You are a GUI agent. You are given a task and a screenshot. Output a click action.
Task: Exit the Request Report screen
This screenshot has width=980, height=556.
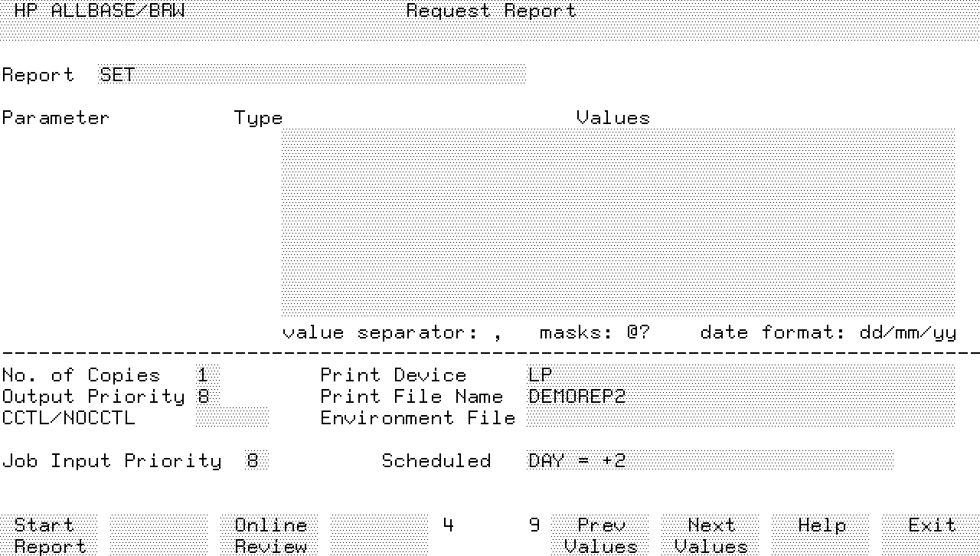(x=931, y=535)
